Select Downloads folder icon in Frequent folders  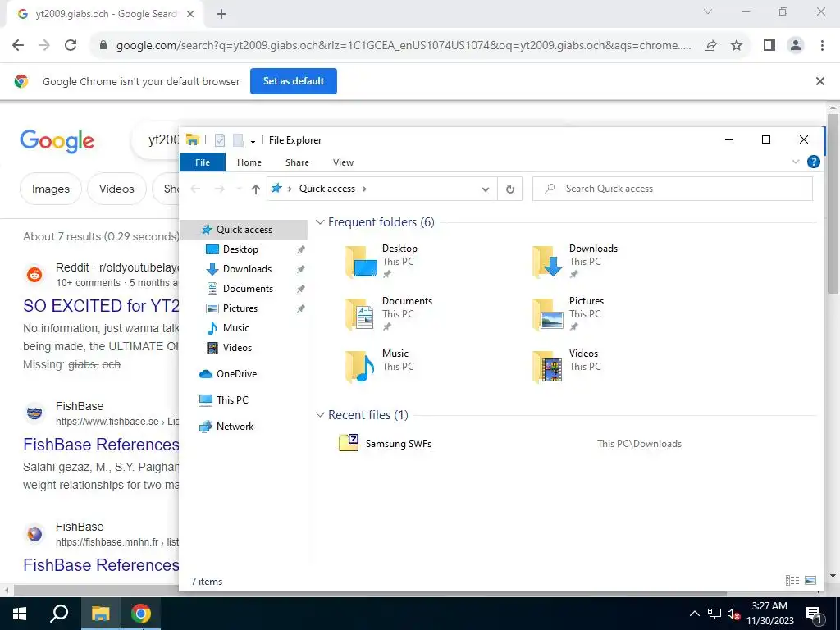[547, 262]
